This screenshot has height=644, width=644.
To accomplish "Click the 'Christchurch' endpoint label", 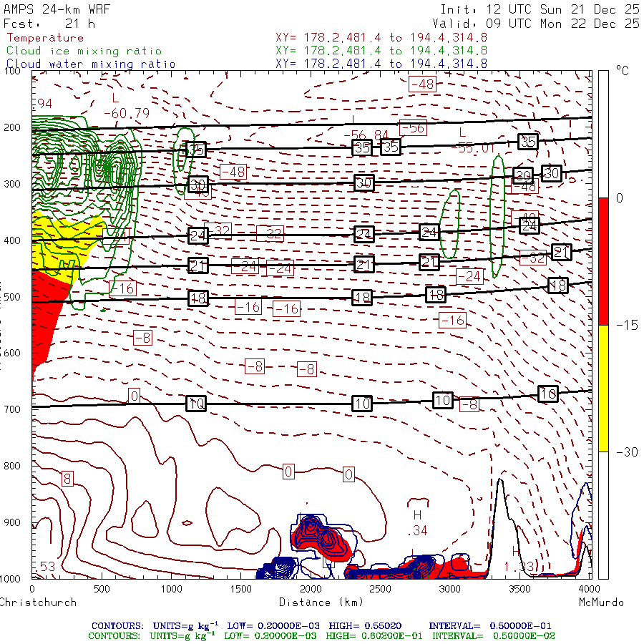I will (x=38, y=602).
